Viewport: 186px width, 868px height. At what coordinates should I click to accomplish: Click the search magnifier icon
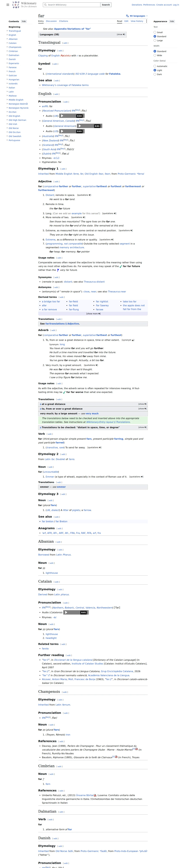(45, 5)
